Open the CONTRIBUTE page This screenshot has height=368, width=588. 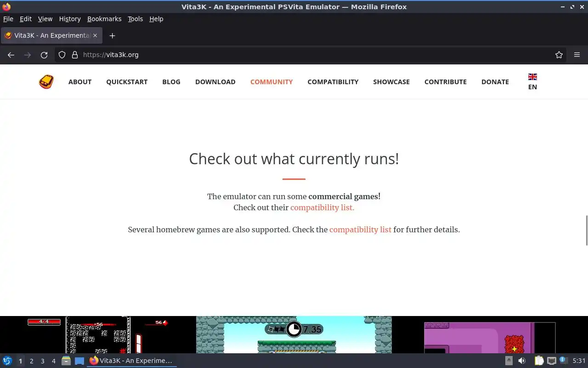(x=446, y=82)
